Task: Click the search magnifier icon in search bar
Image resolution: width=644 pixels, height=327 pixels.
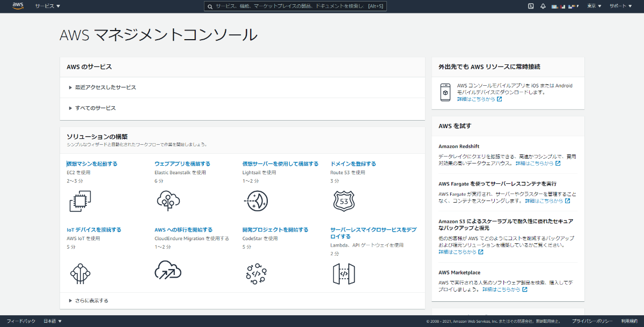Action: click(x=210, y=6)
